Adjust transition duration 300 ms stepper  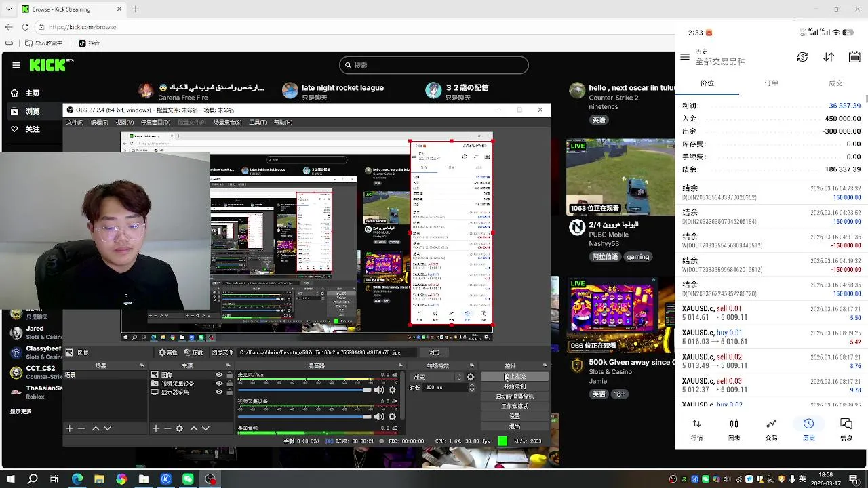pos(471,388)
